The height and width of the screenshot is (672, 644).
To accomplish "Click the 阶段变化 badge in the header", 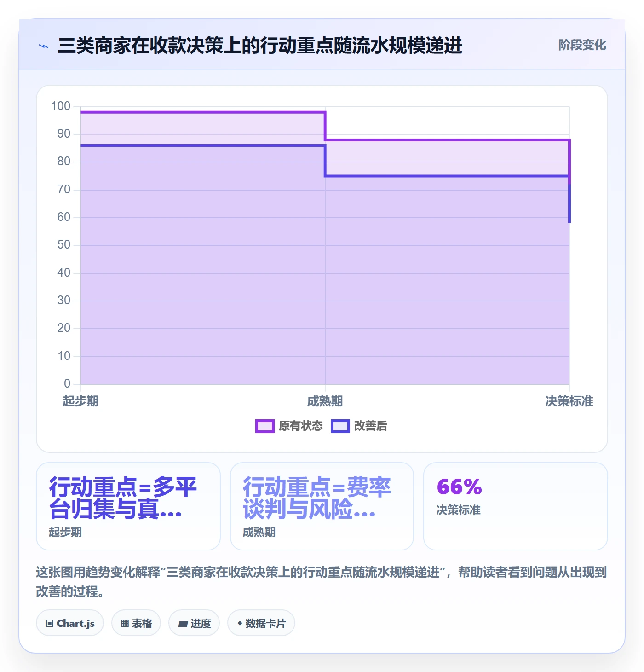I will click(x=582, y=45).
